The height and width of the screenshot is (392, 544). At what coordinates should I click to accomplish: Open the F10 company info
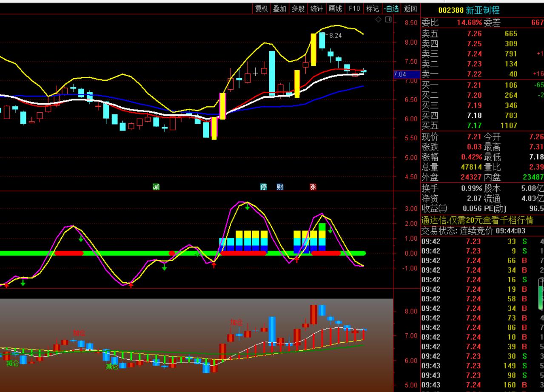pyautogui.click(x=354, y=9)
